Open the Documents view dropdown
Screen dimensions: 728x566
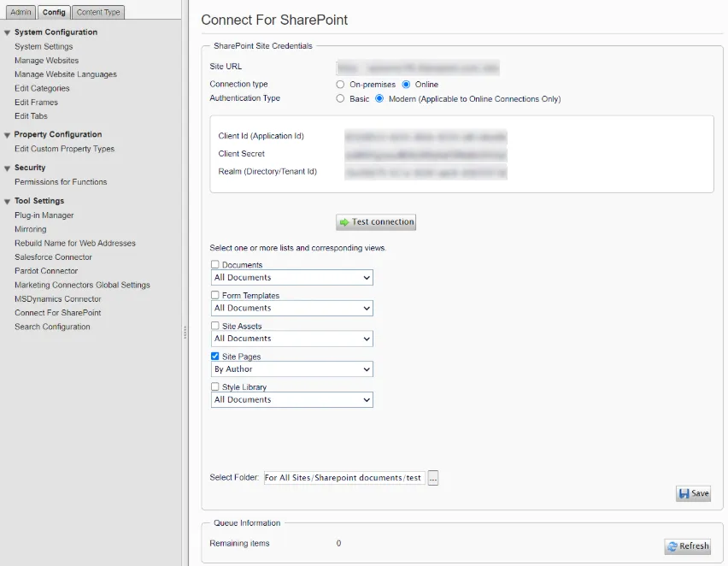coord(292,277)
